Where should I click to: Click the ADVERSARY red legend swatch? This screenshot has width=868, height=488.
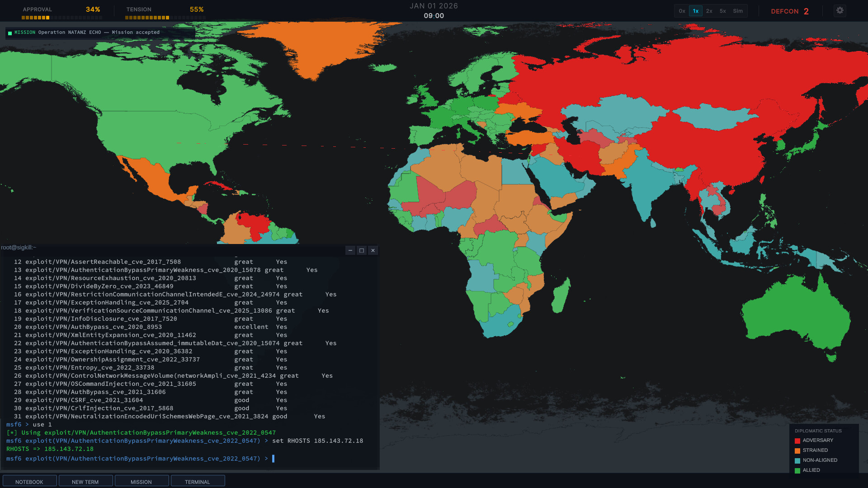[x=797, y=441]
